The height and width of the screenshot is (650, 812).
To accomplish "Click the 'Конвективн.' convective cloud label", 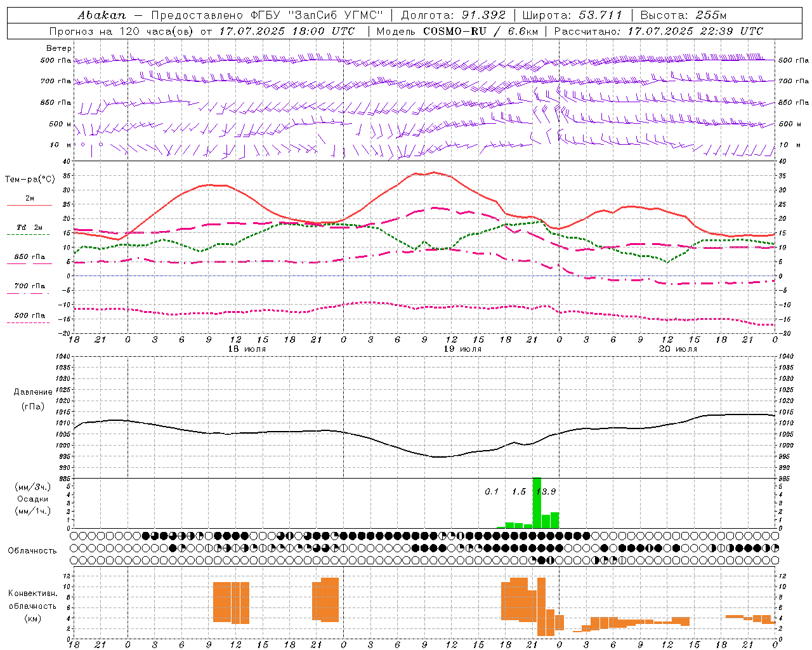I will pos(32,594).
